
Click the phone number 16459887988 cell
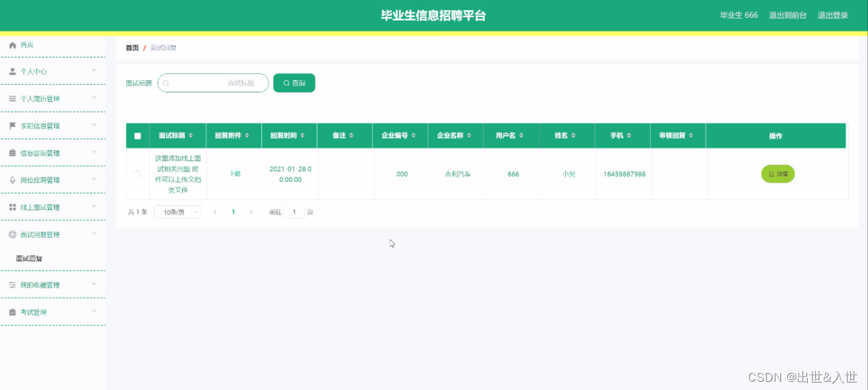624,174
